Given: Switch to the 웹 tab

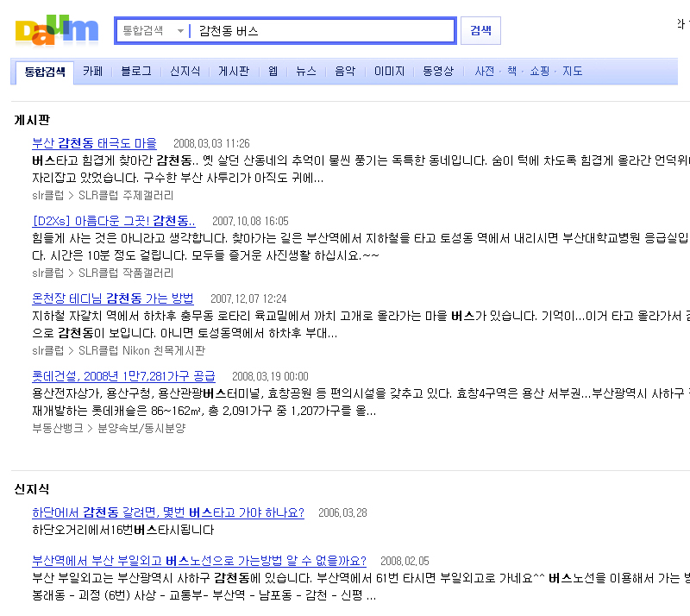Looking at the screenshot, I should click(273, 71).
